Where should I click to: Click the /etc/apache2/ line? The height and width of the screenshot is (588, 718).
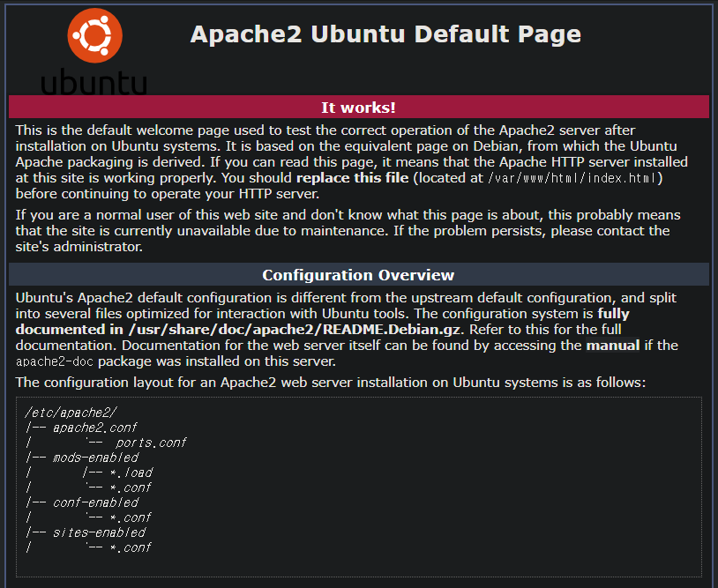tap(71, 413)
